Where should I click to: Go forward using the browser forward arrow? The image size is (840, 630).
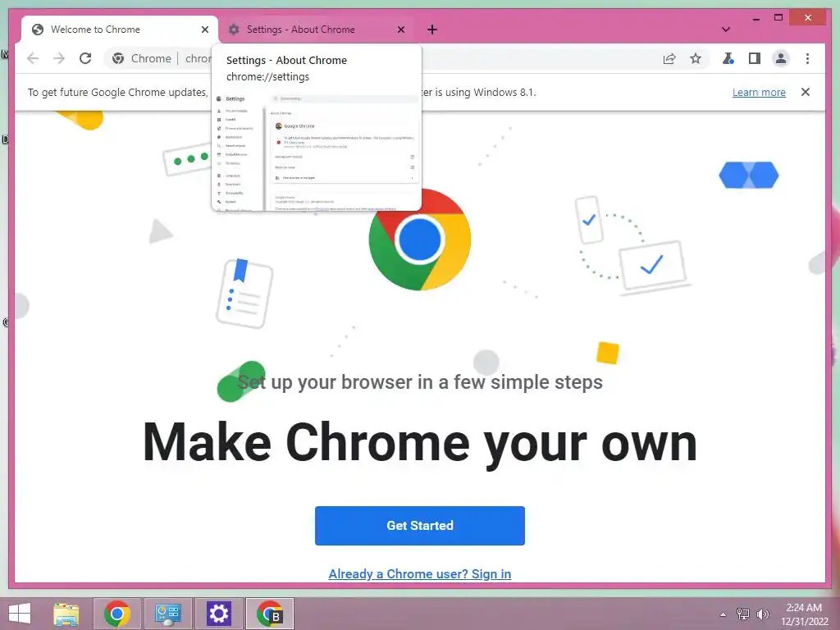click(x=59, y=58)
